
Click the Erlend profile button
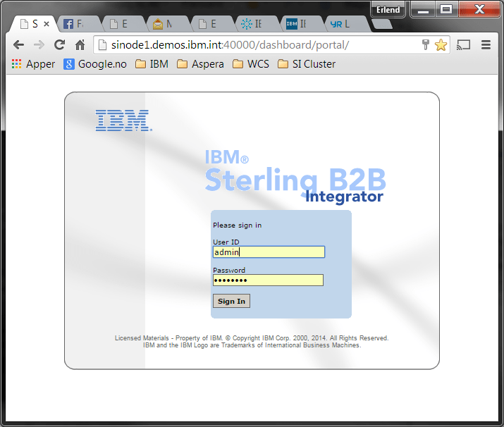(x=388, y=10)
